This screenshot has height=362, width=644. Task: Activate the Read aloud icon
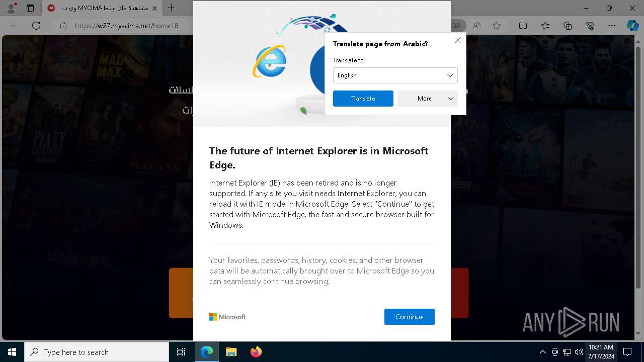point(476,26)
